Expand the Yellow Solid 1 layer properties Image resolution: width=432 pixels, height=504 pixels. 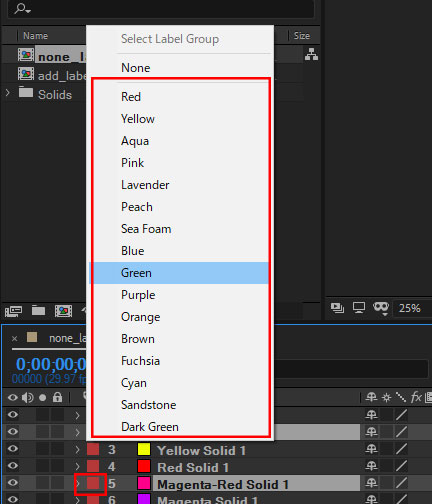coord(77,449)
